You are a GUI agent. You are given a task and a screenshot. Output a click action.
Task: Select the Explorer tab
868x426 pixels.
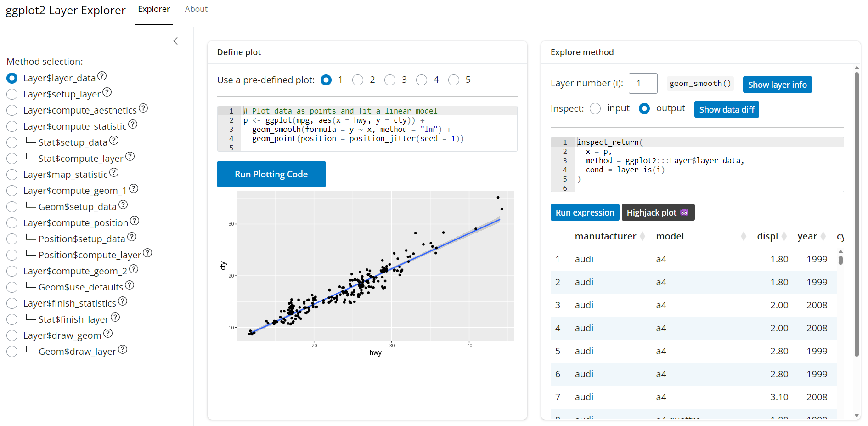pyautogui.click(x=153, y=9)
